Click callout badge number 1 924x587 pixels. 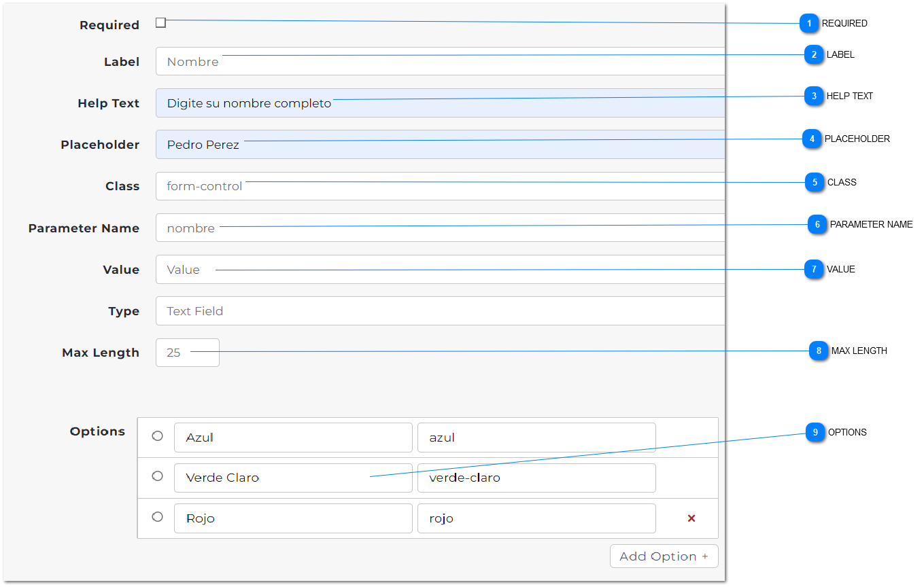pyautogui.click(x=809, y=24)
